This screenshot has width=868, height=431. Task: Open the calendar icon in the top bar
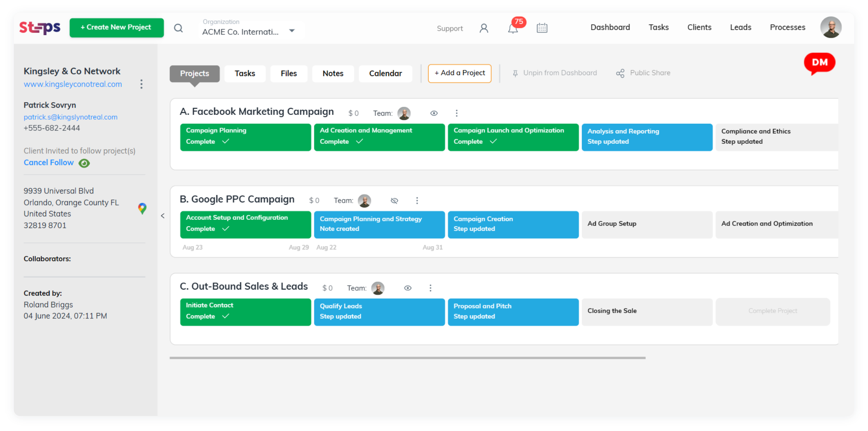542,28
